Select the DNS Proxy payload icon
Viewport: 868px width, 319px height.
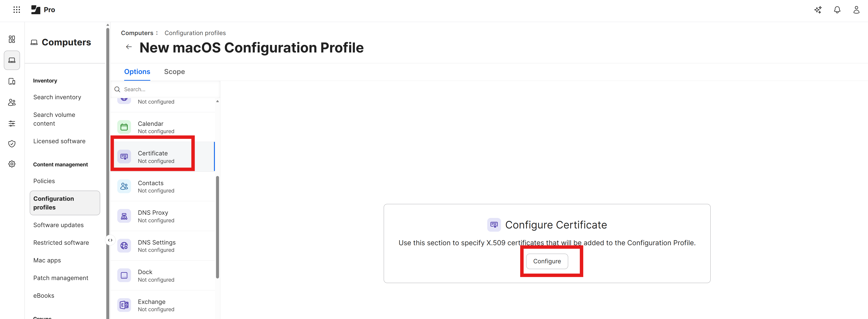click(124, 216)
